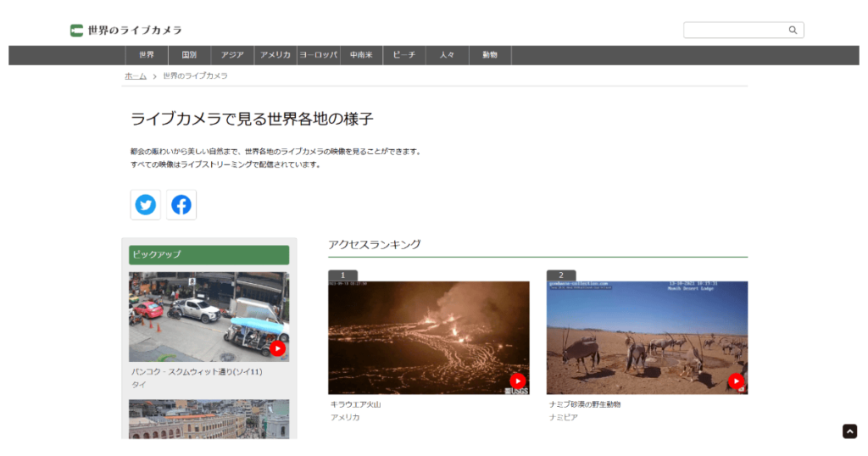The height and width of the screenshot is (456, 868).
Task: Open the second pickup thumbnail image
Action: tap(209, 419)
